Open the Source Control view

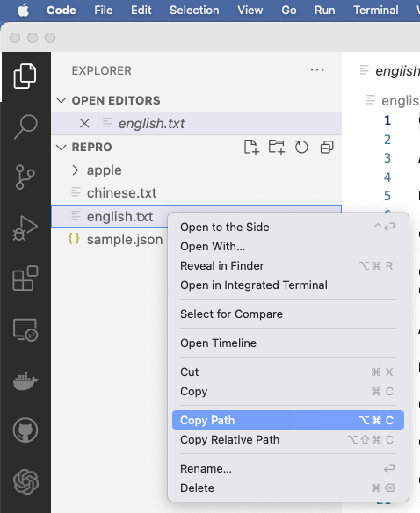[25, 177]
